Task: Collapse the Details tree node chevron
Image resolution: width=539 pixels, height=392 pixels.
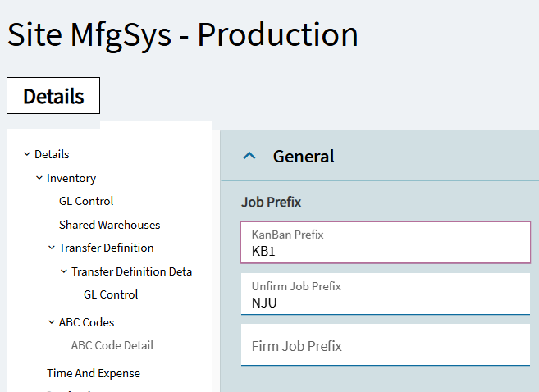Action: tap(27, 154)
